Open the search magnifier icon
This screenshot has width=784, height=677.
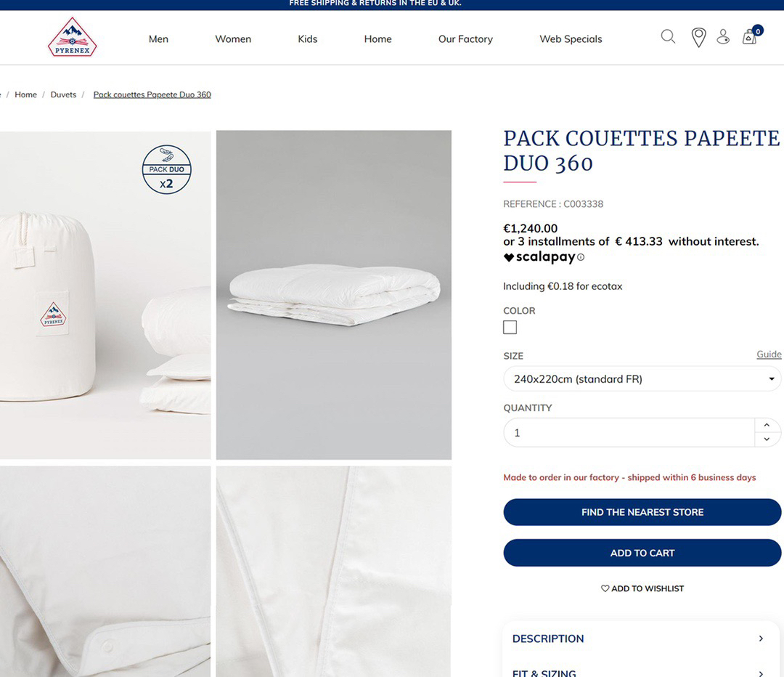click(x=668, y=36)
